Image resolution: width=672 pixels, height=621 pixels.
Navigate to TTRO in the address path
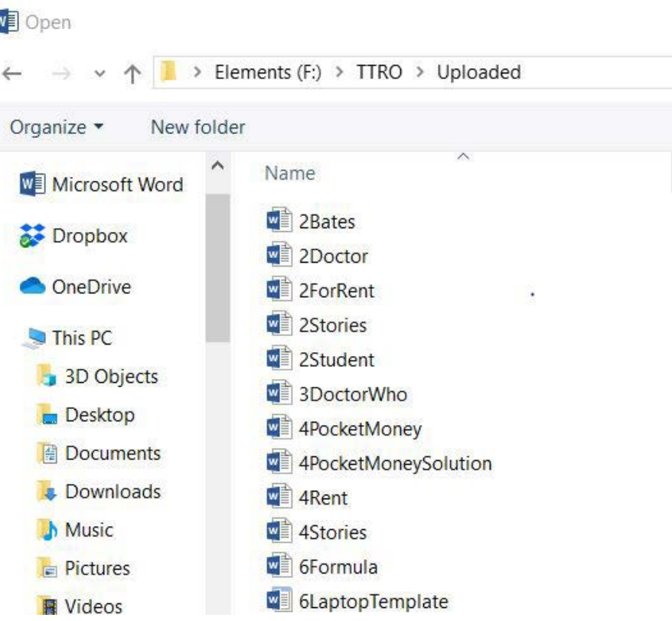380,72
